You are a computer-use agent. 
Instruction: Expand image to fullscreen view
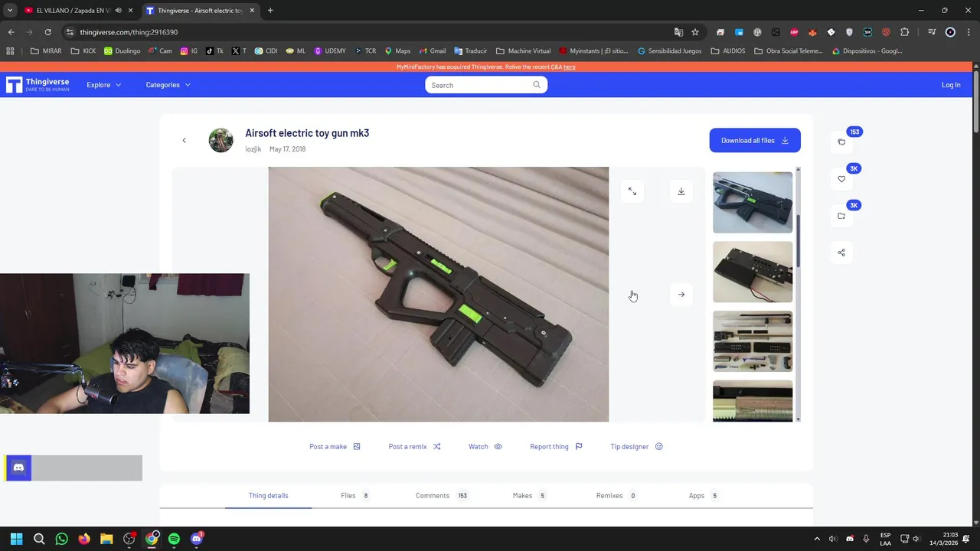632,191
